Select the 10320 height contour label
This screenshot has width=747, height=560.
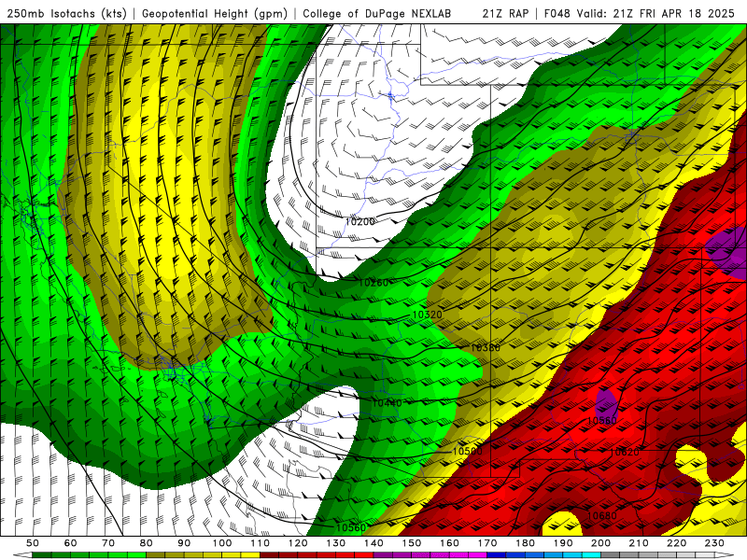point(428,315)
